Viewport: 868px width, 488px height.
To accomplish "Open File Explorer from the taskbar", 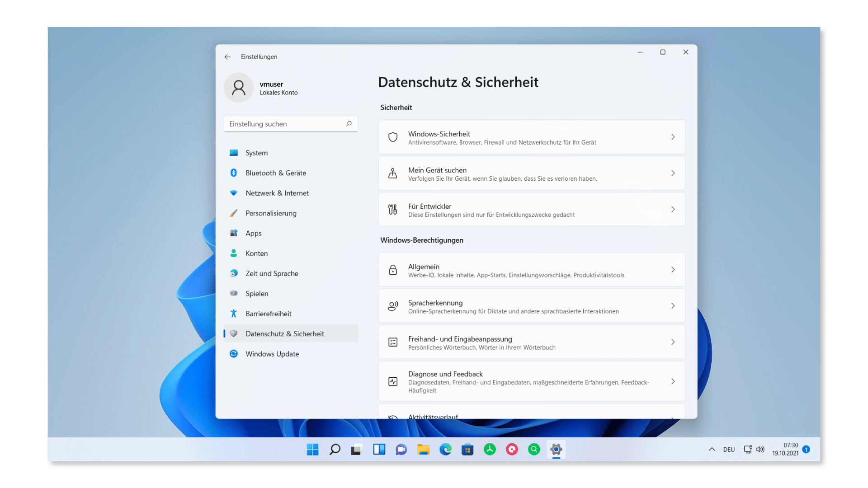I will [423, 450].
